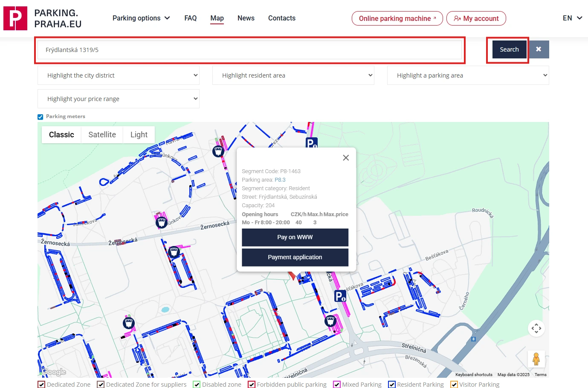
Task: Open Highlight your price range dropdown
Action: (x=119, y=99)
